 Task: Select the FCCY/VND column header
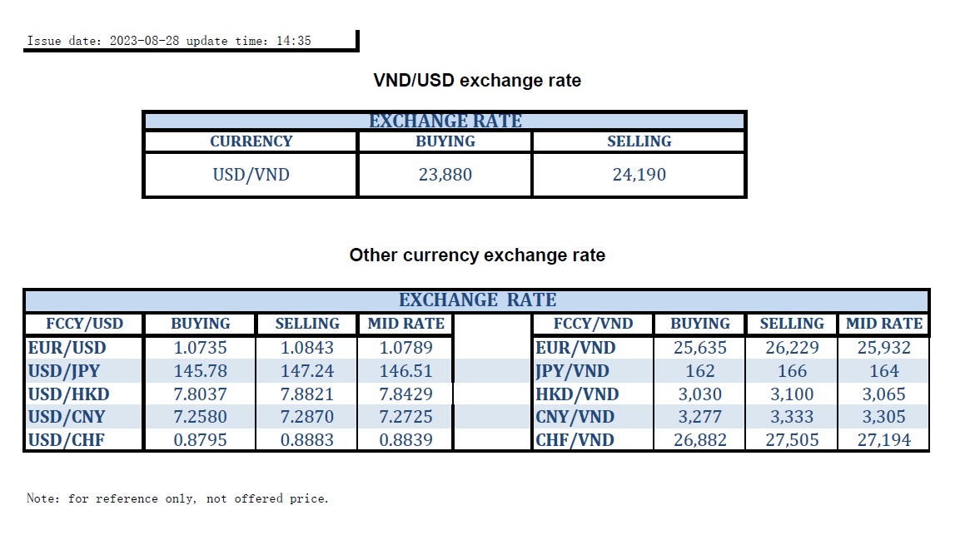593,324
